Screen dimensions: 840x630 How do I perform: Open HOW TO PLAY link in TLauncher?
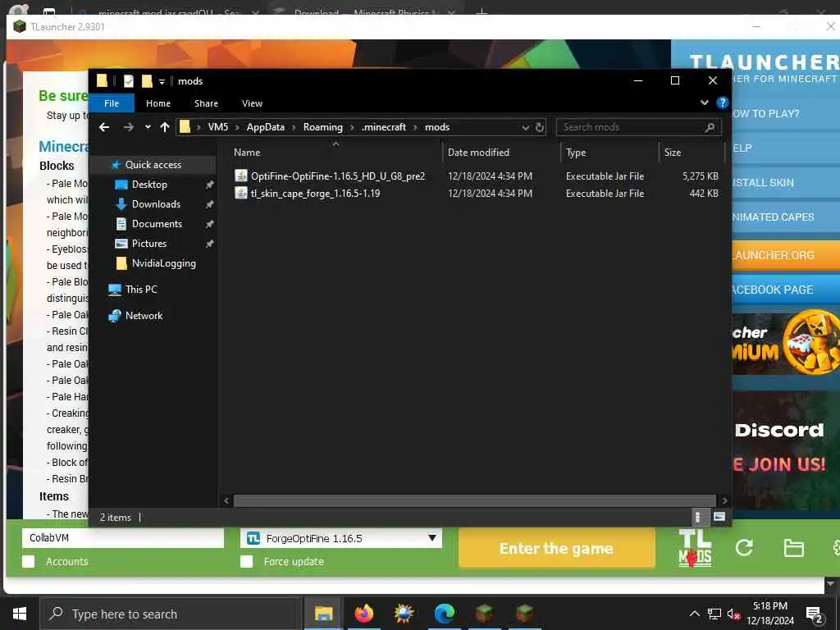[785, 113]
